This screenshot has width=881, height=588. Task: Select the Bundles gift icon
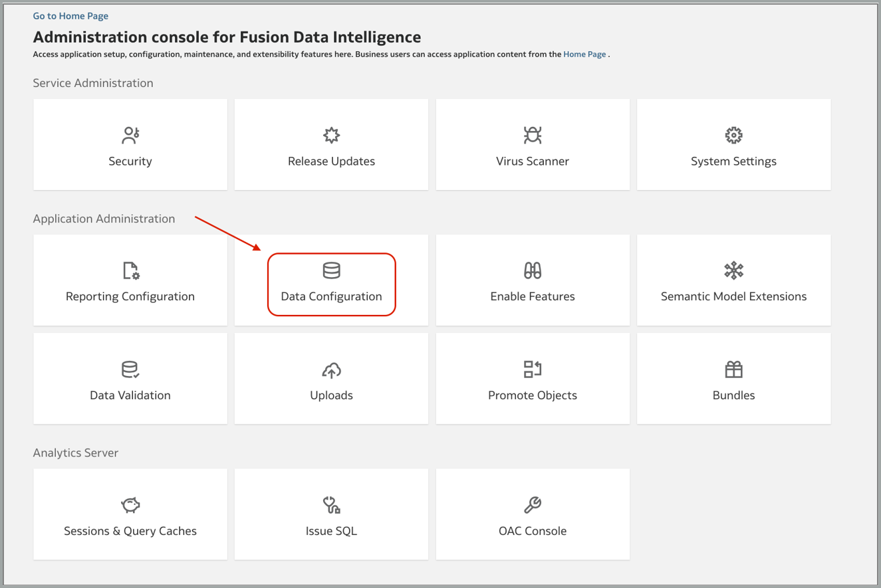[733, 369]
